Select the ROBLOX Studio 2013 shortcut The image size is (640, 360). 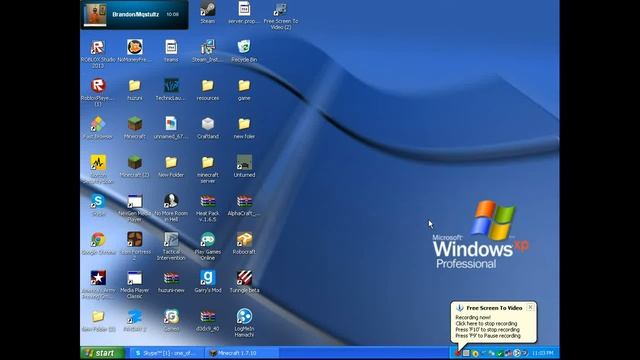(x=98, y=53)
